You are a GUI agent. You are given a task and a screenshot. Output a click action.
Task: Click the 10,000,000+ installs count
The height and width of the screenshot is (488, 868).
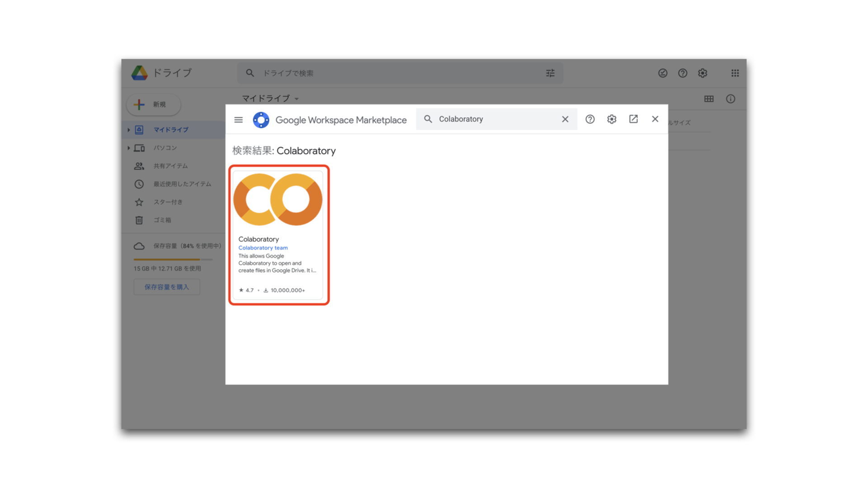click(x=284, y=290)
